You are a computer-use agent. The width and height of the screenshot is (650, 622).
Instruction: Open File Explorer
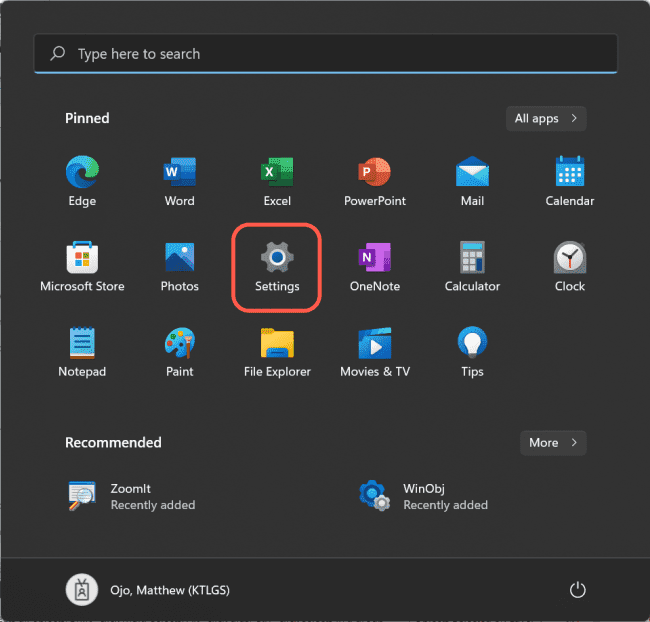click(277, 344)
